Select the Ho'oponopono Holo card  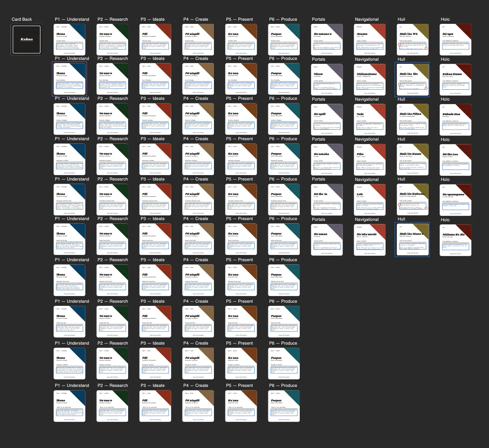(456, 200)
